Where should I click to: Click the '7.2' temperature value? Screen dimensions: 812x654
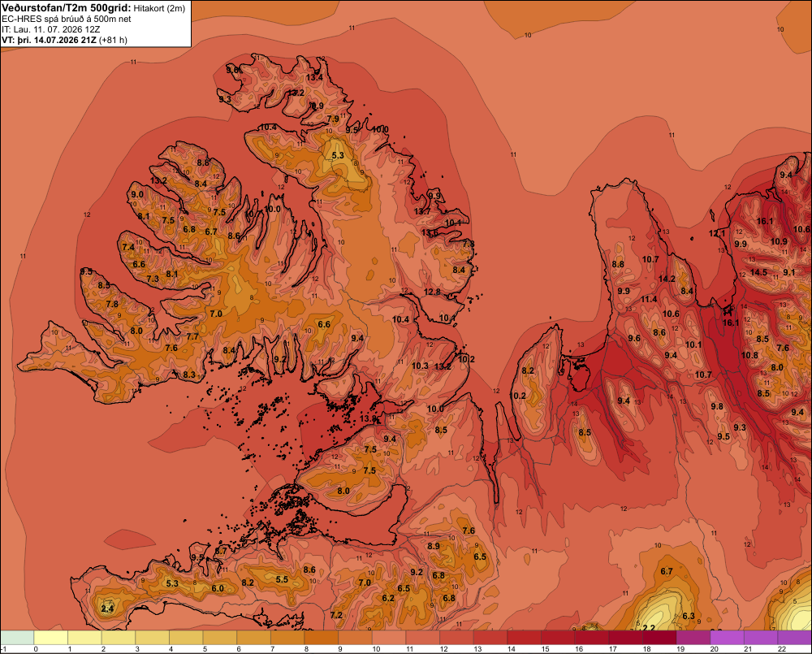click(336, 615)
